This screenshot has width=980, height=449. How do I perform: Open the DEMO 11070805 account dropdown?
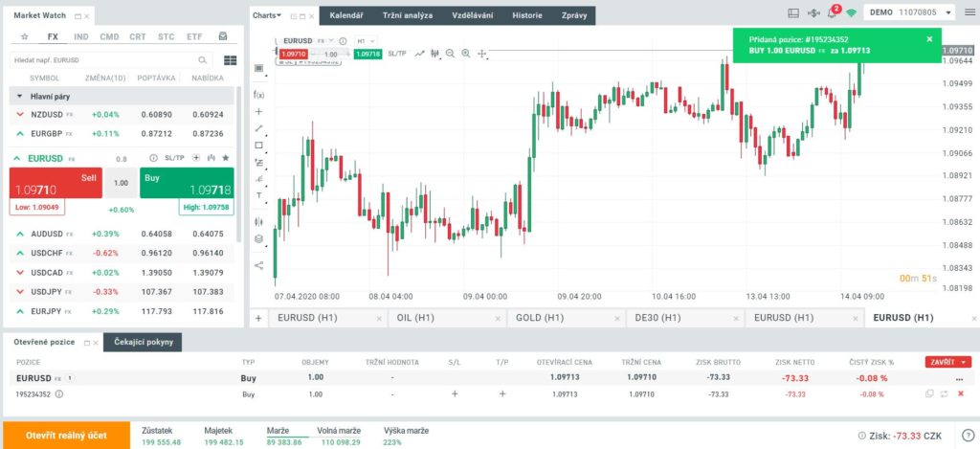pyautogui.click(x=909, y=12)
